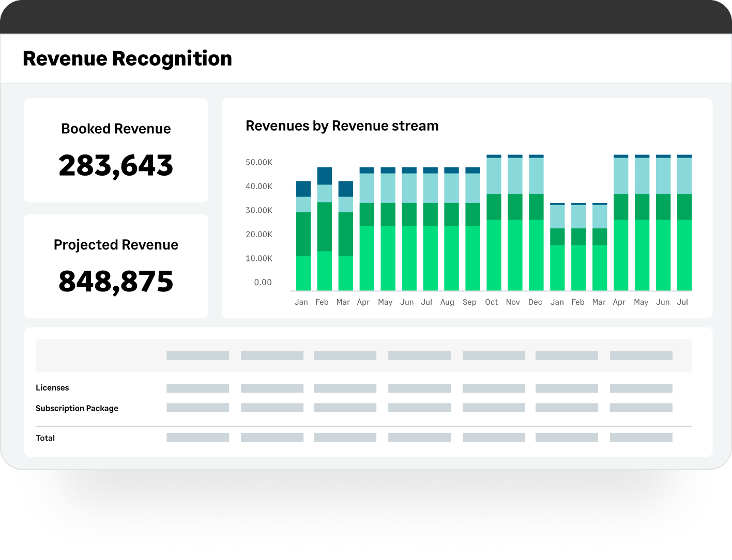Click the Revenues by Revenue stream heading
Viewport: 732px width, 560px height.
coord(342,126)
